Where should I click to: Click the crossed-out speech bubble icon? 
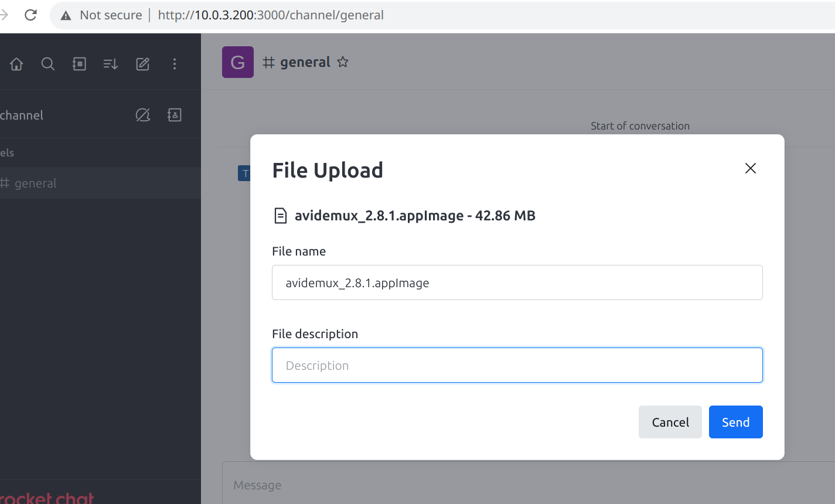point(142,115)
